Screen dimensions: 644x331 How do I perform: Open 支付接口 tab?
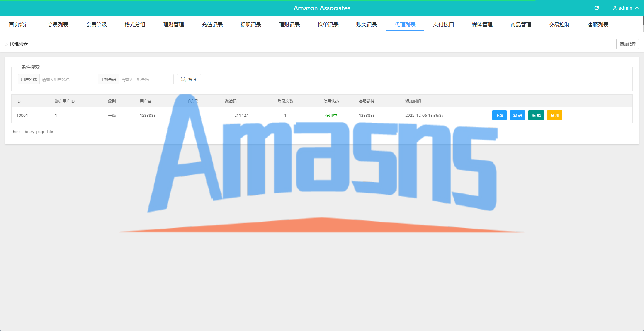[x=443, y=25]
